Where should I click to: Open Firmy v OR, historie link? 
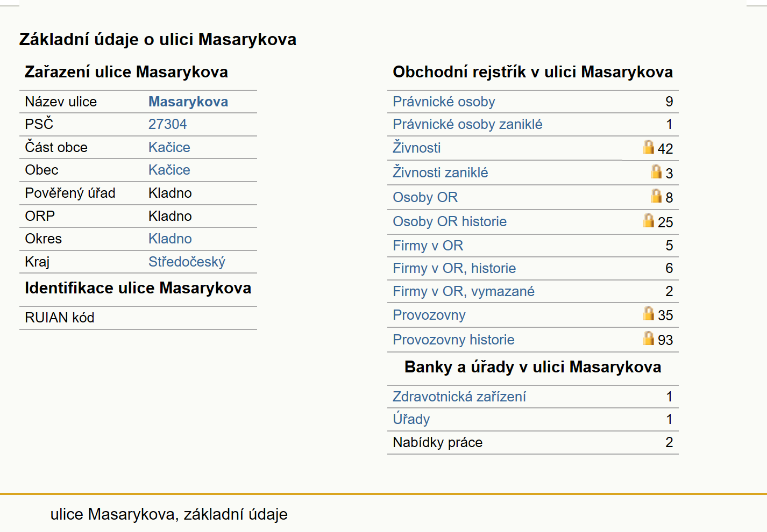(454, 268)
